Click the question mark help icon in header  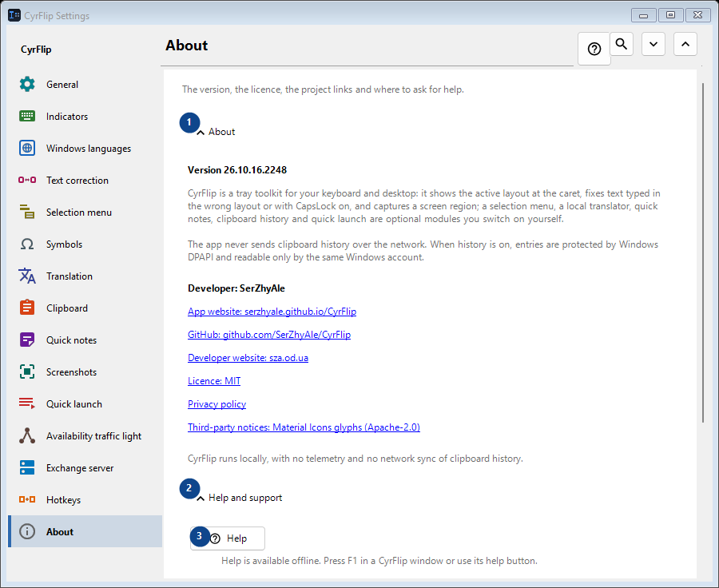pos(594,49)
